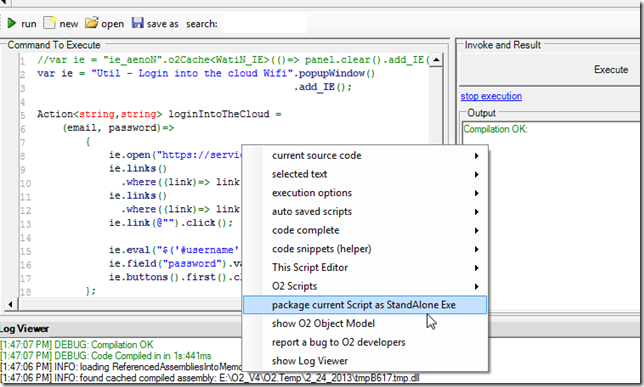Viewport: 644px width, 387px height.
Task: Click the save as label in toolbar
Action: coord(163,24)
